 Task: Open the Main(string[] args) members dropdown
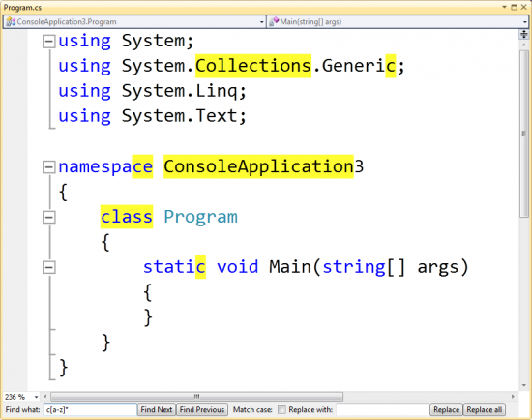525,22
